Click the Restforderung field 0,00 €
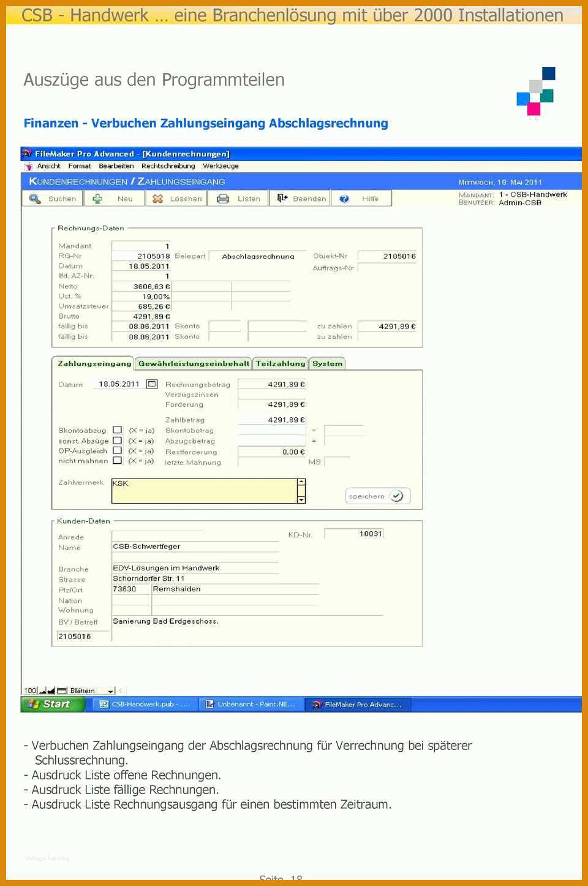This screenshot has width=588, height=886. pos(272,452)
